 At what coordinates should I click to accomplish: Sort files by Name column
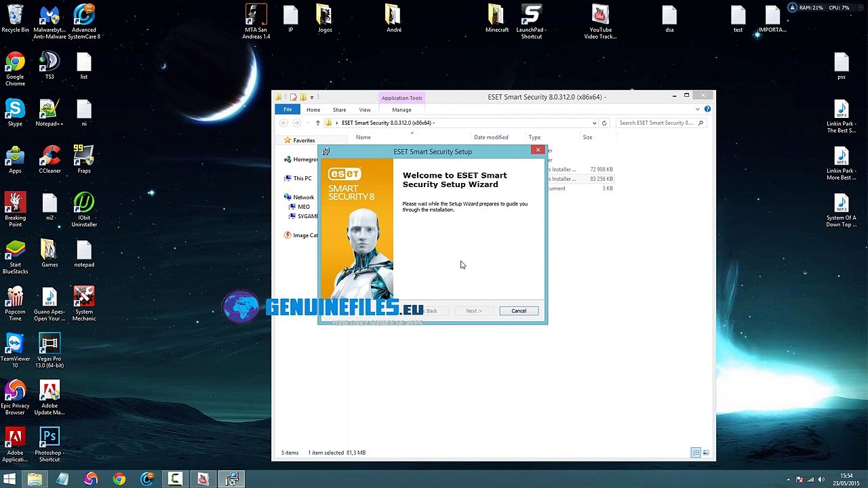point(363,137)
